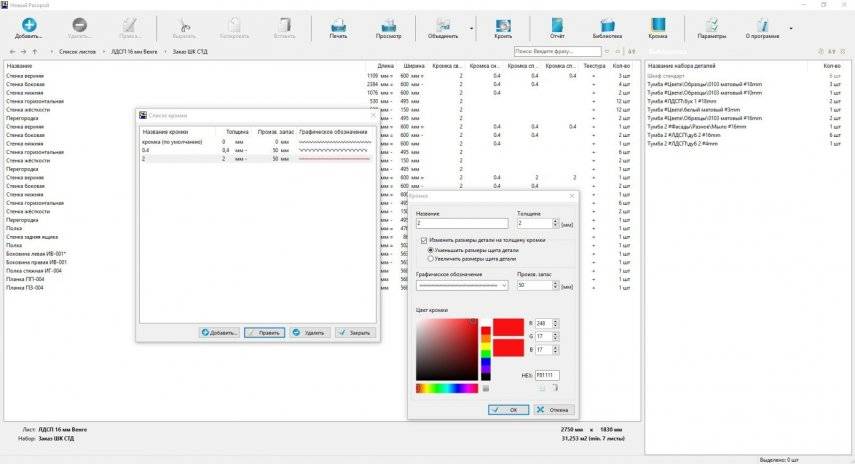The height and width of the screenshot is (464, 855).
Task: Click the Править button in the edge list
Action: pyautogui.click(x=265, y=332)
